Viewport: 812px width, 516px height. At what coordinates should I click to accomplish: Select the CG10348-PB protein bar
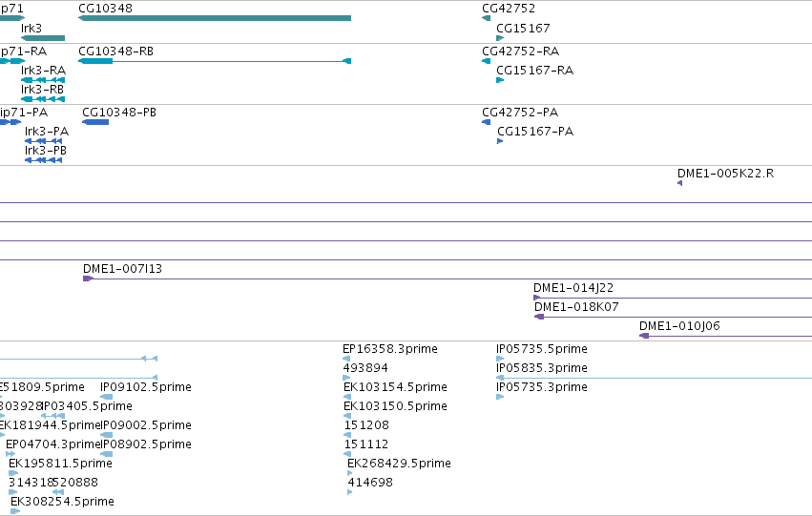pos(95,122)
